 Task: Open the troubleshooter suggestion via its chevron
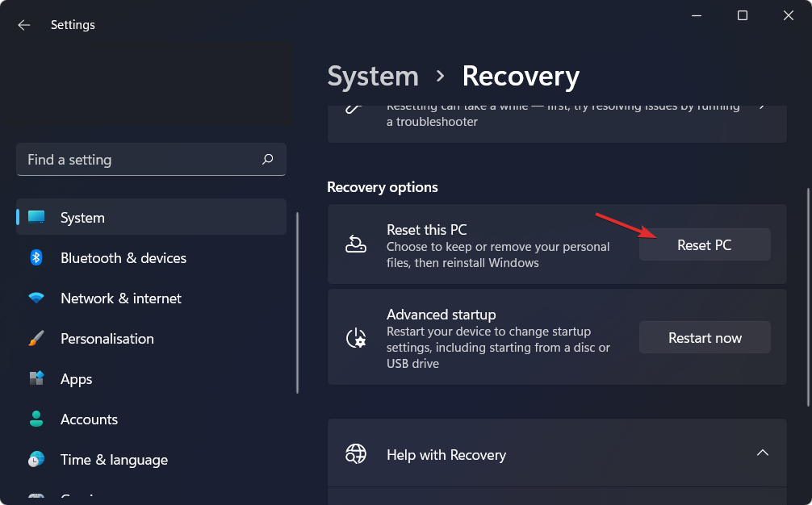pyautogui.click(x=762, y=106)
